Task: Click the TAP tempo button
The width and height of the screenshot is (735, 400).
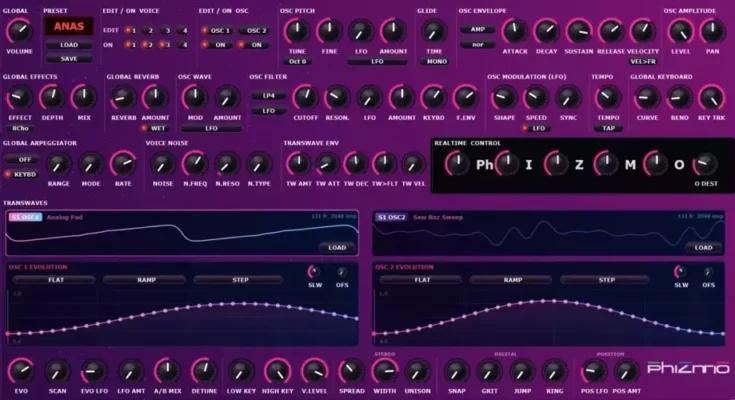Action: click(x=608, y=128)
